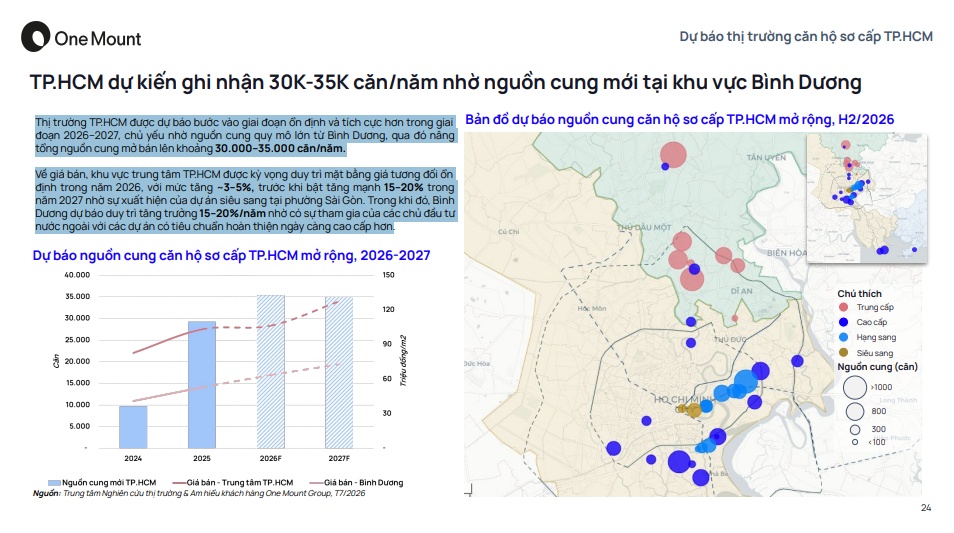Click the "Chú thích" legend heading

point(859,294)
